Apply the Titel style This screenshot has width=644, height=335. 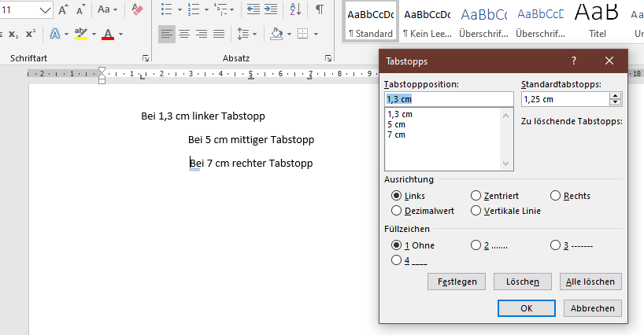(597, 22)
